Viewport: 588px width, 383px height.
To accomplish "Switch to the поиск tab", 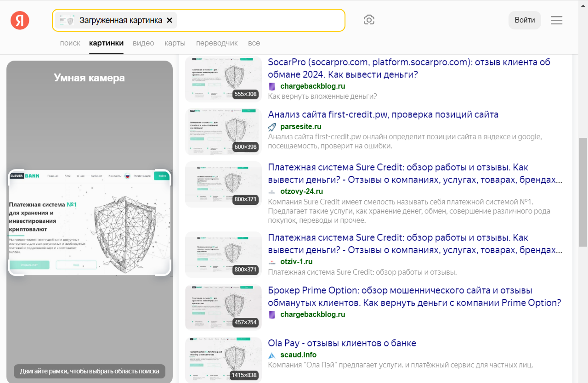I will 70,43.
